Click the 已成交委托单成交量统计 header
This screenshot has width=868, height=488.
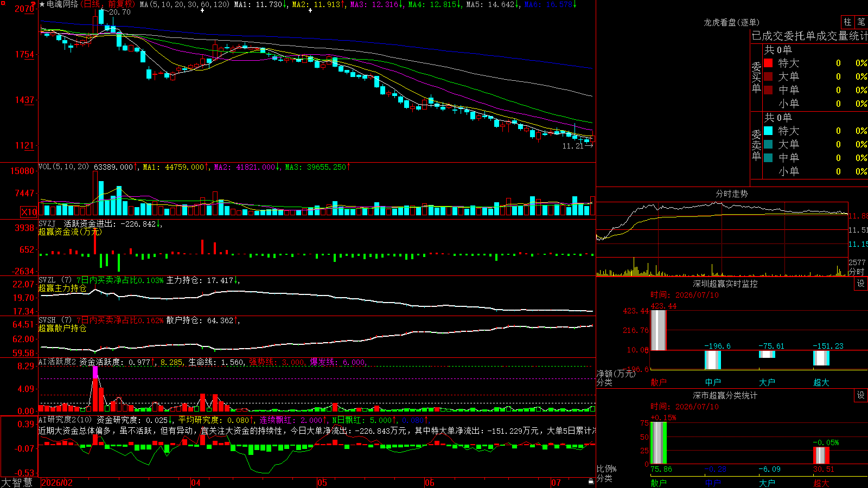click(809, 36)
